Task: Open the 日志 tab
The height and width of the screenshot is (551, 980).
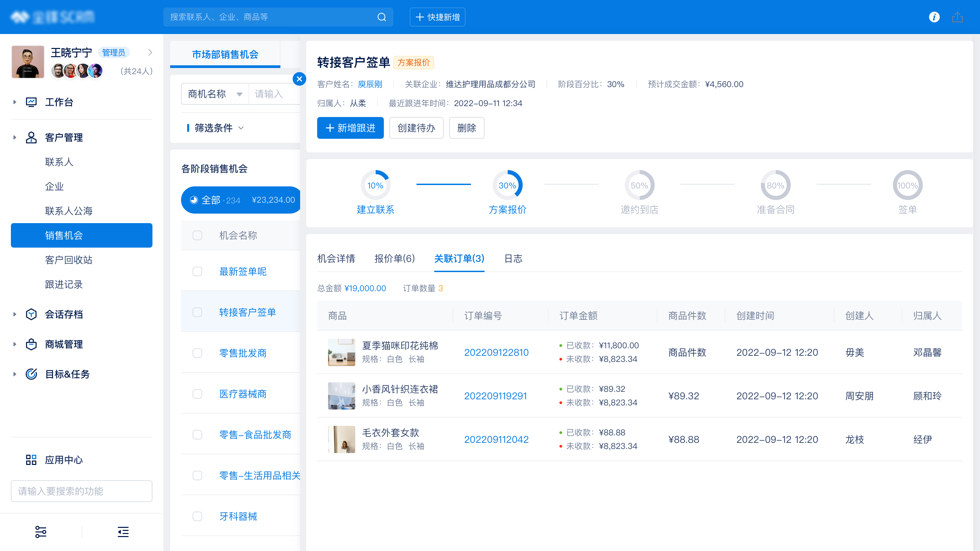Action: pyautogui.click(x=513, y=258)
